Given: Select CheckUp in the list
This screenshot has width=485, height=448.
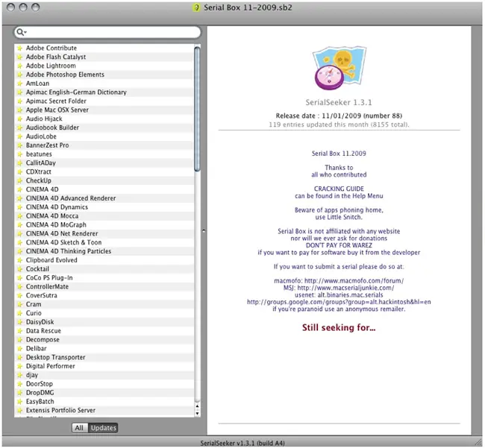Looking at the screenshot, I should (104, 180).
